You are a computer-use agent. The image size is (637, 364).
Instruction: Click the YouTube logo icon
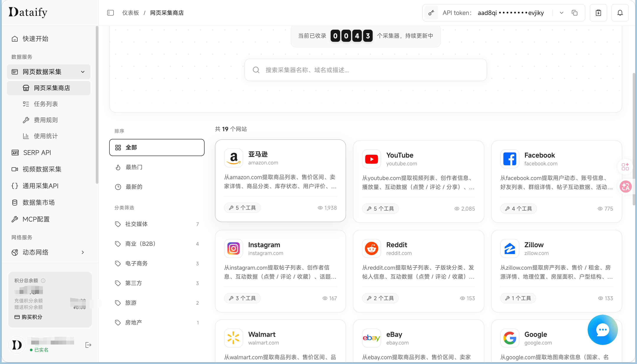click(371, 159)
